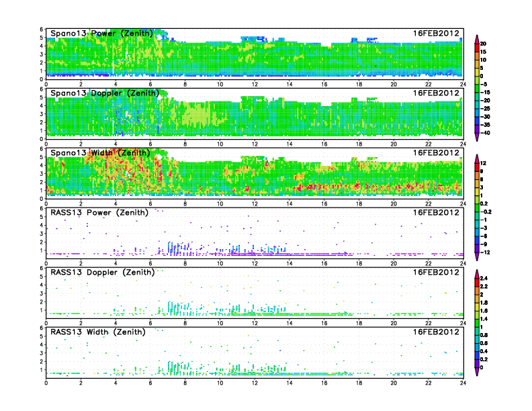Viewport: 532px width, 411px height.
Task: Click purple bottom arrow of the top colorbar
Action: 476,137
